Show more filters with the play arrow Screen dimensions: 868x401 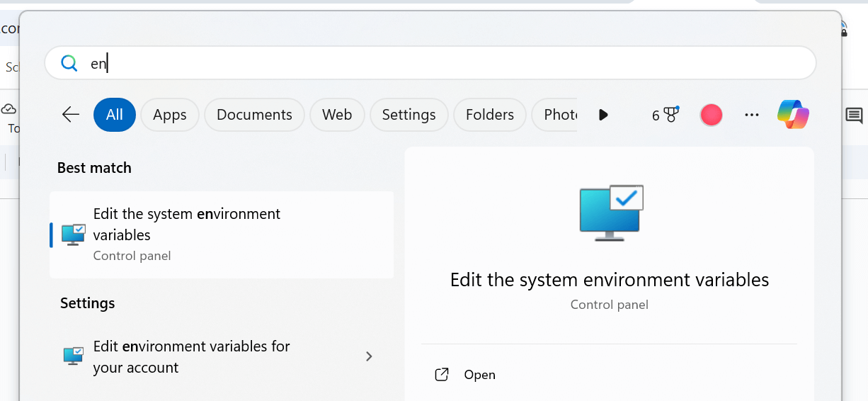pos(603,115)
